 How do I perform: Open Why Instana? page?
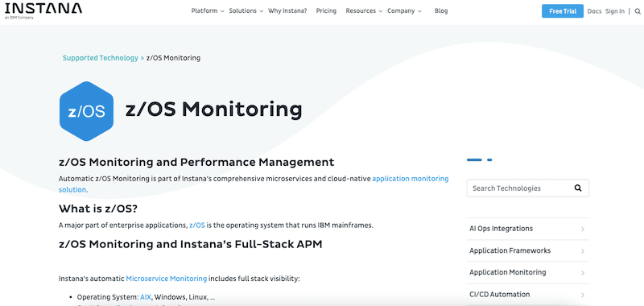pyautogui.click(x=287, y=11)
